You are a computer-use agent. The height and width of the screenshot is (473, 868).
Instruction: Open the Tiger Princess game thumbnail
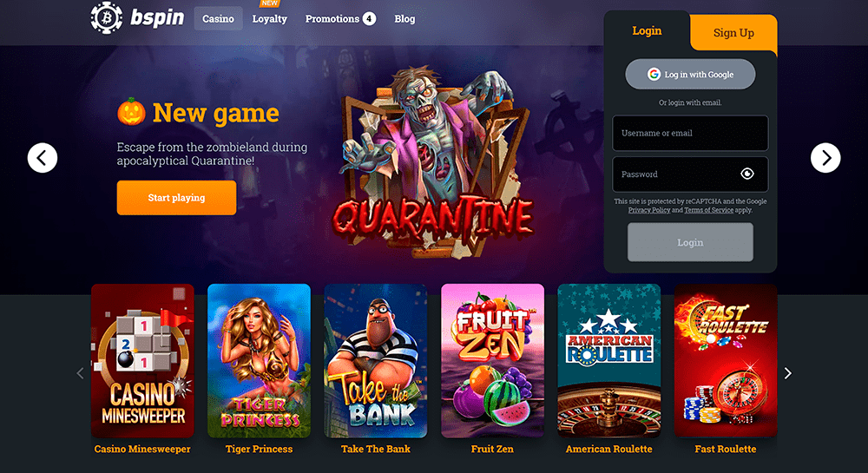pyautogui.click(x=259, y=361)
